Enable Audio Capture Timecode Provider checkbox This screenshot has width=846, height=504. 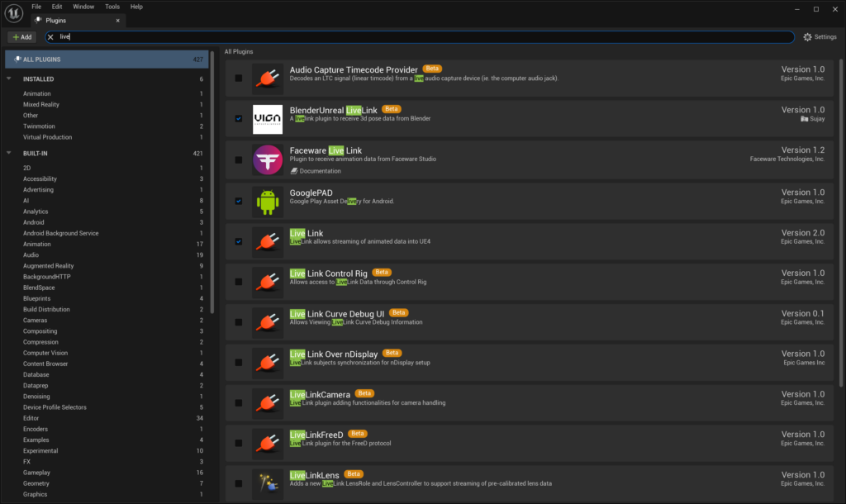(x=239, y=78)
